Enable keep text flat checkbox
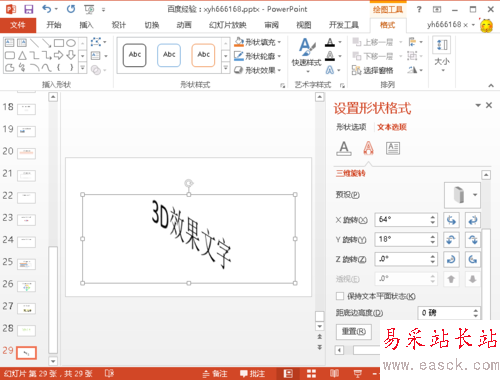The image size is (500, 380). 340,296
